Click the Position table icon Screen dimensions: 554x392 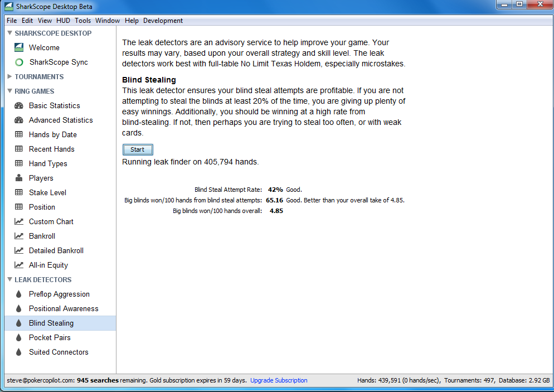pyautogui.click(x=19, y=207)
